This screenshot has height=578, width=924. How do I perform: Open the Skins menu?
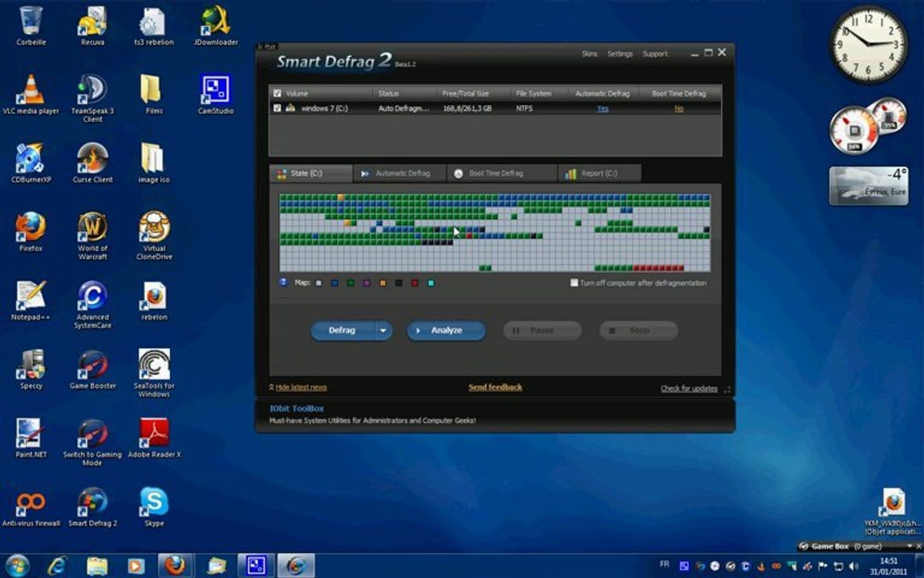[x=590, y=54]
